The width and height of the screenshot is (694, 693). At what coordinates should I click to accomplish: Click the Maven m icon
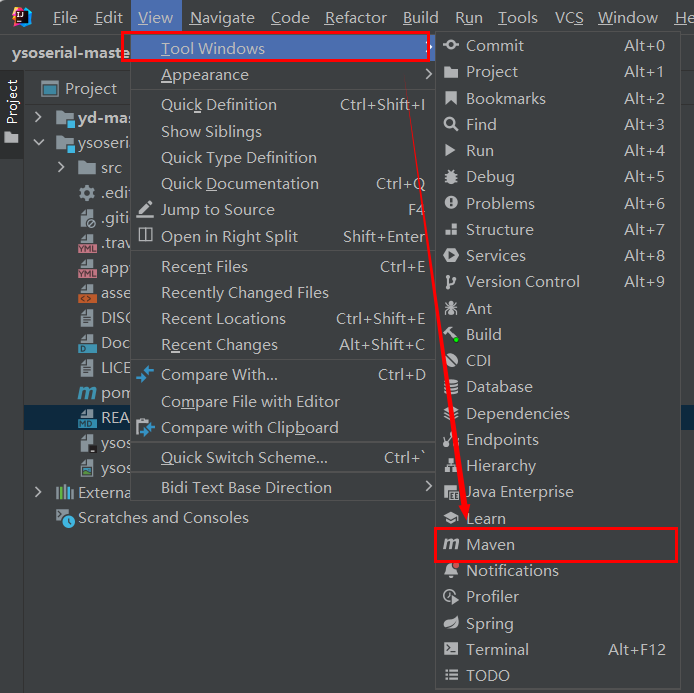[x=451, y=544]
